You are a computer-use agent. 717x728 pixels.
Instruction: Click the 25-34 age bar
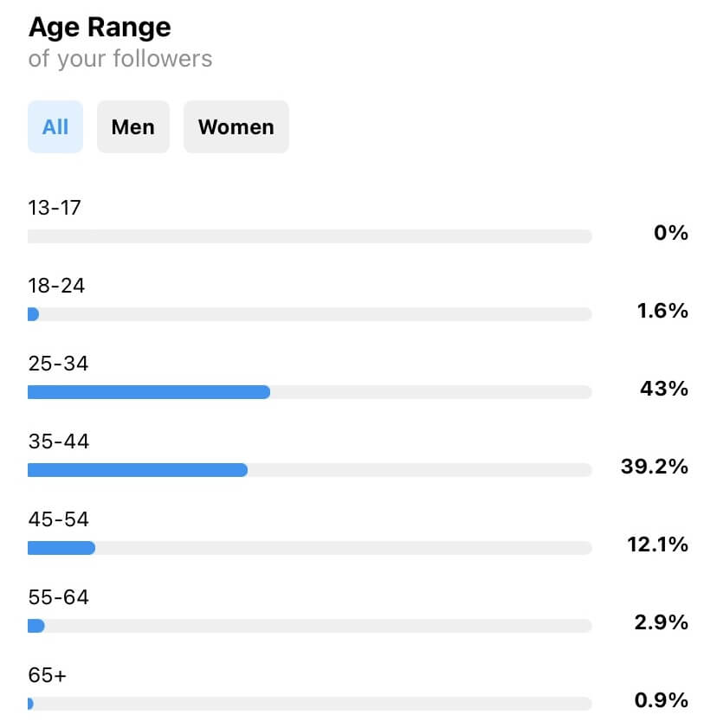(x=309, y=392)
